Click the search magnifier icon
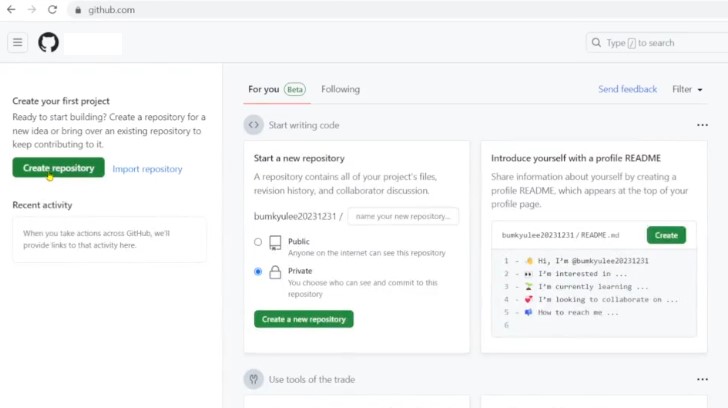Image resolution: width=728 pixels, height=408 pixels. click(596, 43)
